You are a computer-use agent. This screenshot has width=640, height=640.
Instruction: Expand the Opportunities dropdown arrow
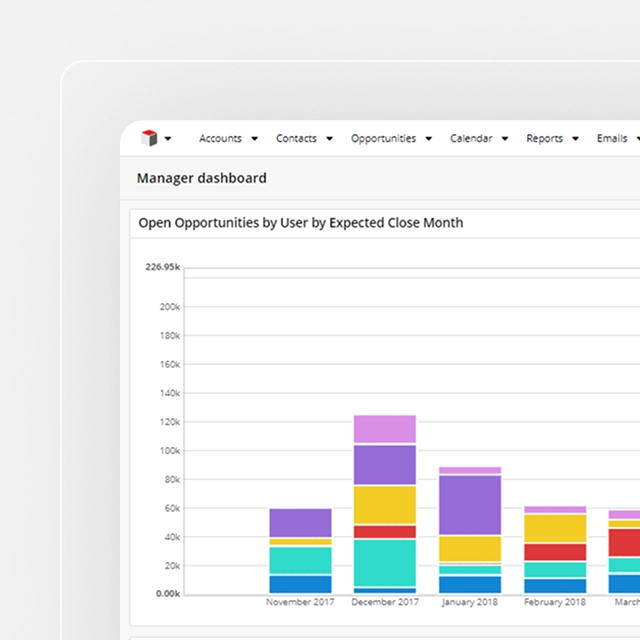[x=428, y=139]
